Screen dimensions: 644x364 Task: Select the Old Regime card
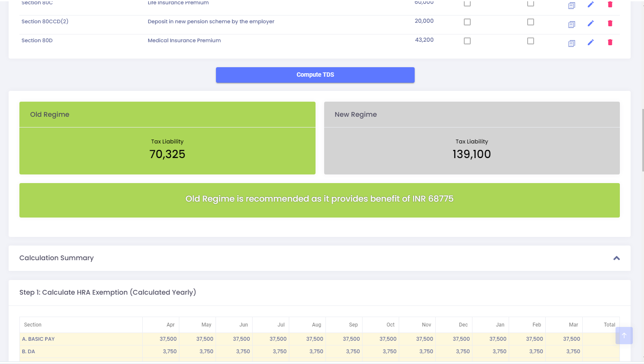tap(167, 138)
